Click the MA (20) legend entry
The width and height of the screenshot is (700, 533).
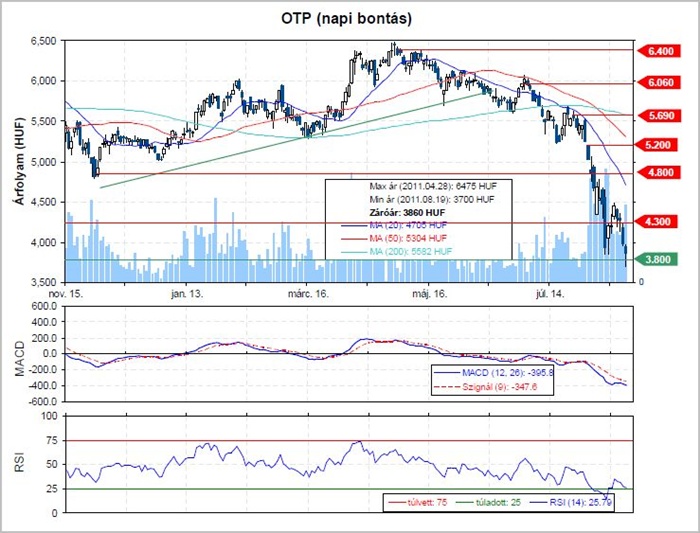pos(394,225)
